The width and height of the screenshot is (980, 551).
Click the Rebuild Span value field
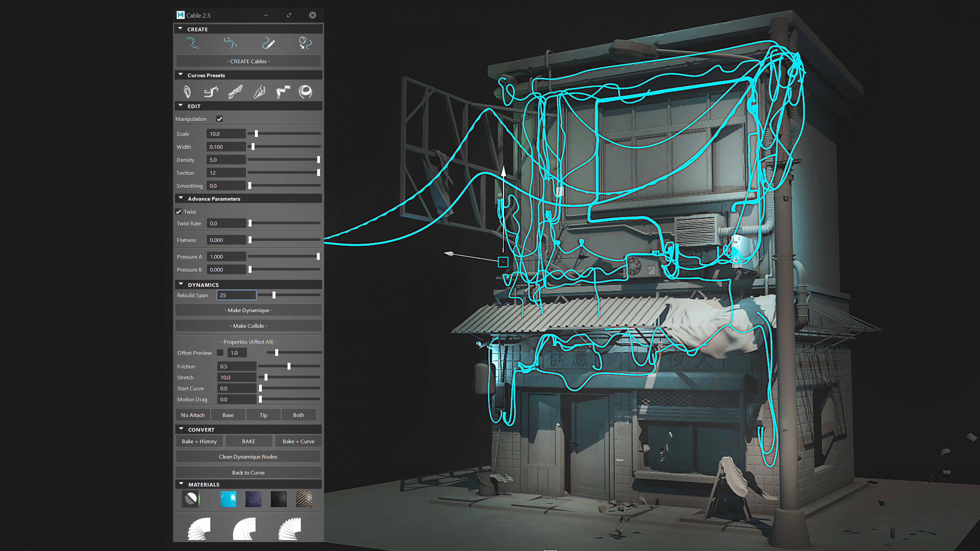coord(236,295)
